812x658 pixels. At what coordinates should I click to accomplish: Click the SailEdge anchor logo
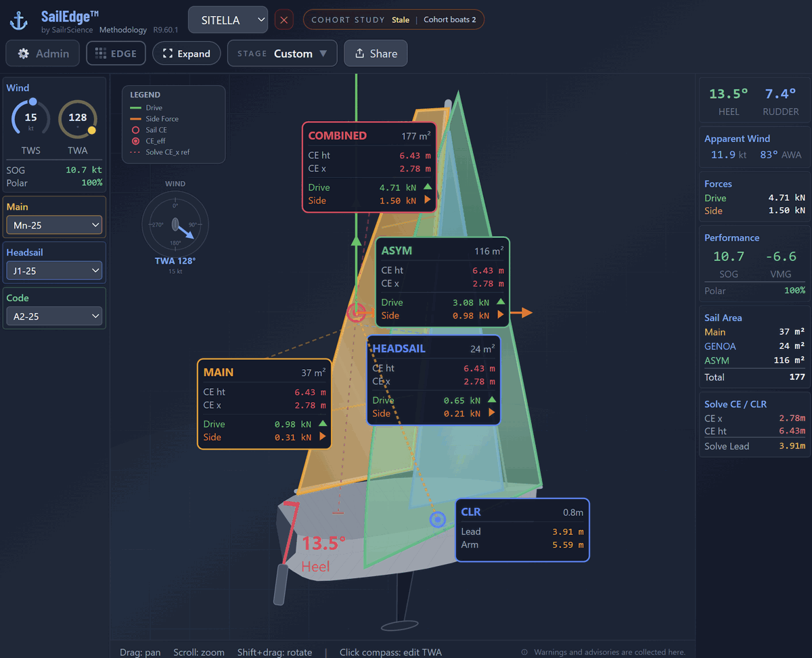pyautogui.click(x=17, y=19)
